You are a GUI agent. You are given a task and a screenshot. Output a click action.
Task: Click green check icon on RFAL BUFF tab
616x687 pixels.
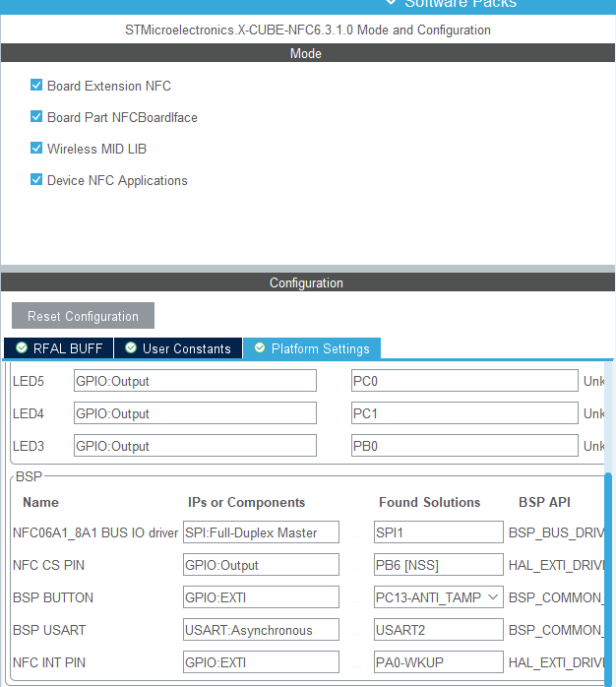(22, 347)
